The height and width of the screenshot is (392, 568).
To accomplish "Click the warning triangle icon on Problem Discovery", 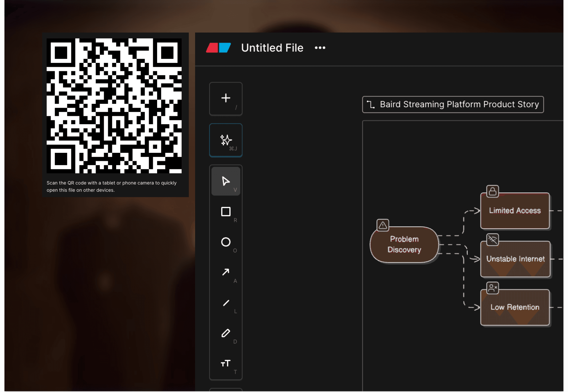I will pyautogui.click(x=383, y=225).
